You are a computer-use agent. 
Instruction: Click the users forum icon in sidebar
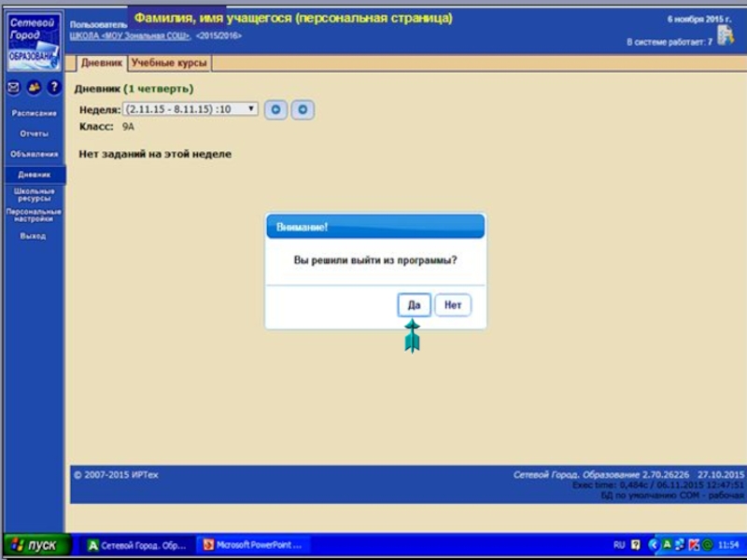[x=34, y=88]
